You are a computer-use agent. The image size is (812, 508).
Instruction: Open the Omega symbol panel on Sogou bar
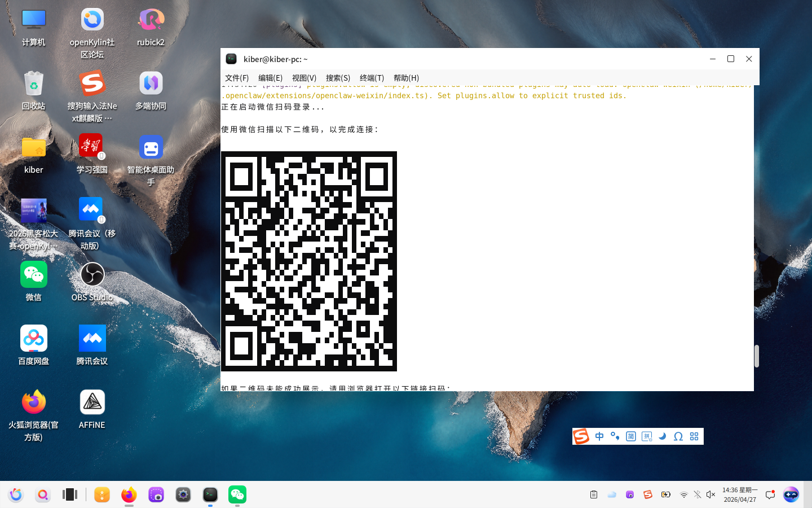[x=678, y=436]
